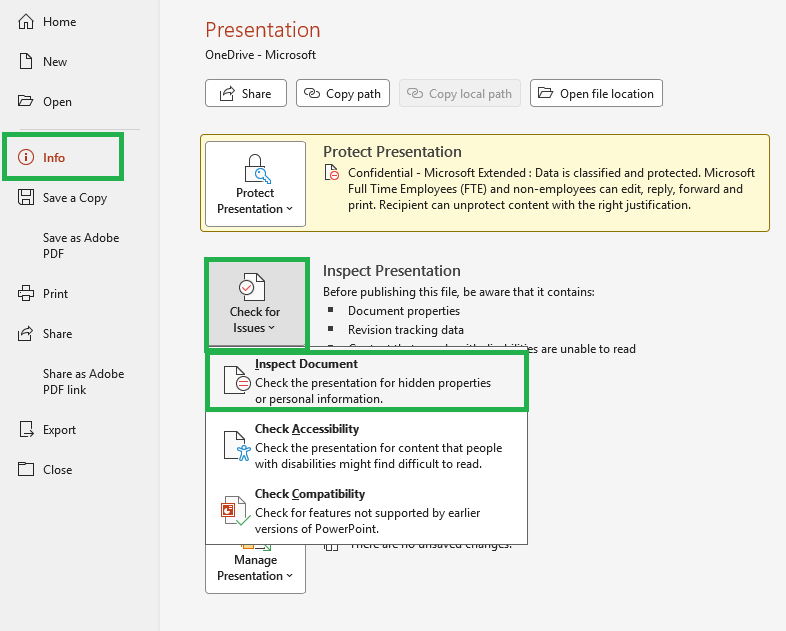This screenshot has height=631, width=786.
Task: Click the Check Accessibility figure icon
Action: (237, 446)
